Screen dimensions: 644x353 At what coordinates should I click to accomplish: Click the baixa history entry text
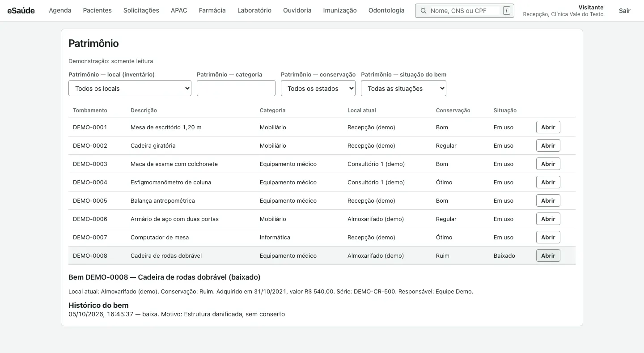[177, 314]
